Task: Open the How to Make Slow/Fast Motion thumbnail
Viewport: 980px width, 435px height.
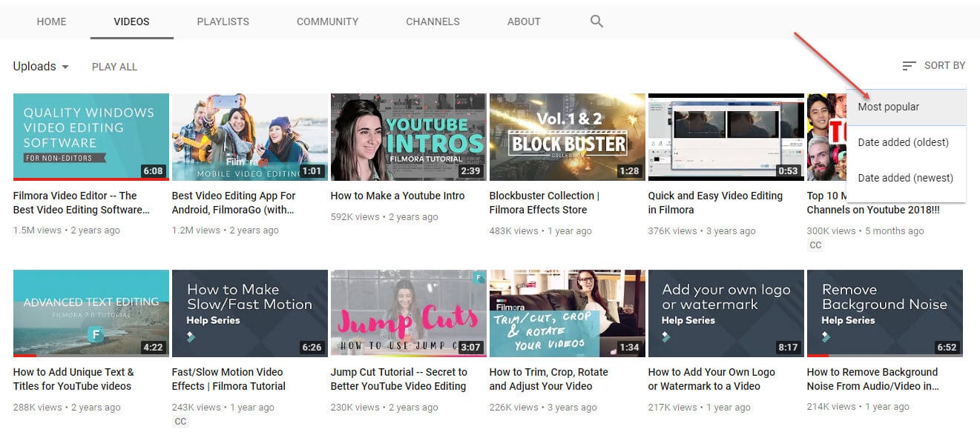Action: (250, 313)
